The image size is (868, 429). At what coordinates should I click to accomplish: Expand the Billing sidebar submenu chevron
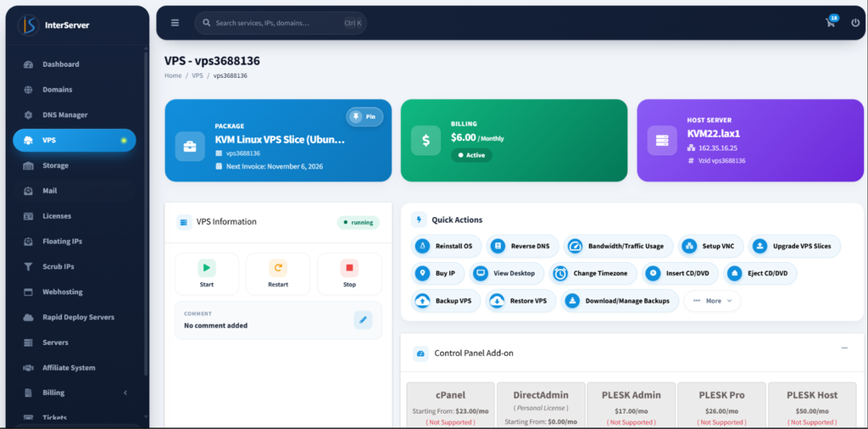tap(125, 393)
